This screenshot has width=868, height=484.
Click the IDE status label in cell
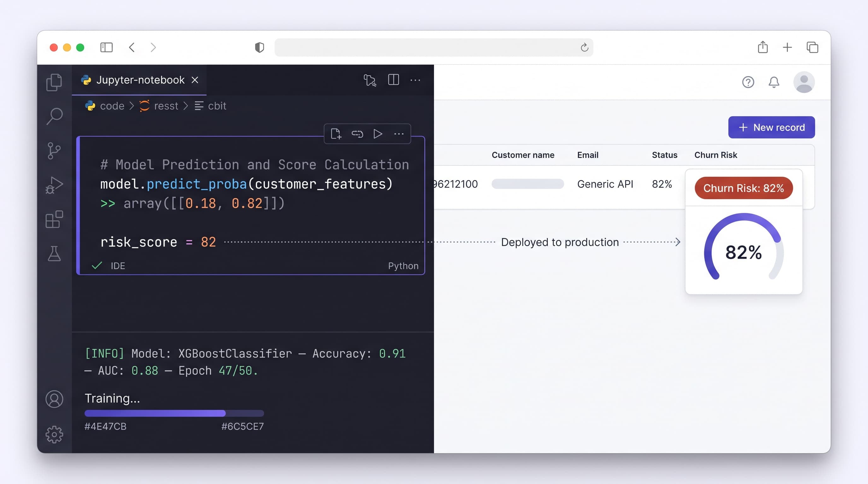coord(118,266)
